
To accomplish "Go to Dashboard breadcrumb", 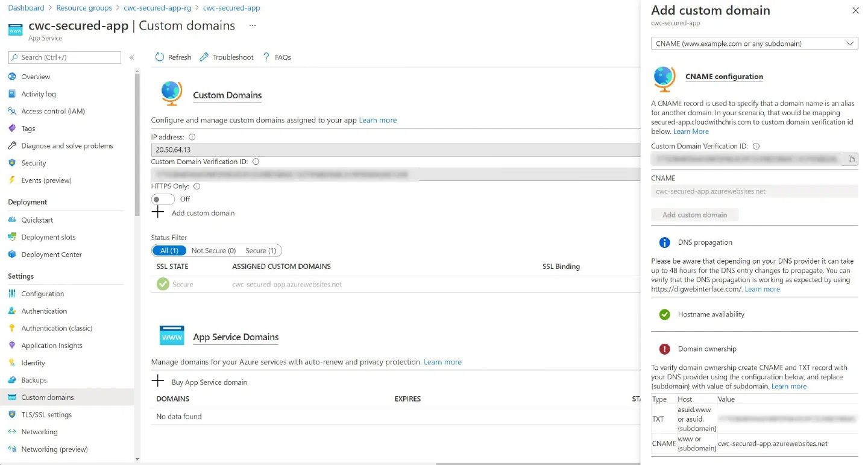I will click(x=26, y=8).
